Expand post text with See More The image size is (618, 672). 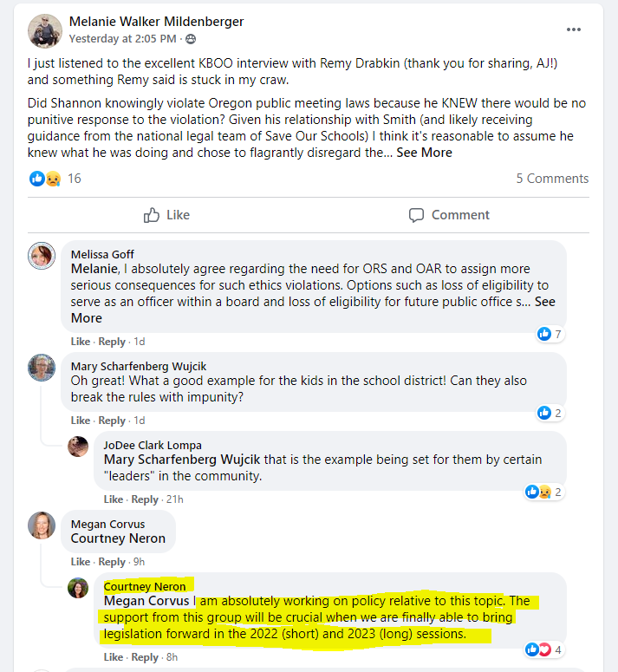click(x=424, y=153)
